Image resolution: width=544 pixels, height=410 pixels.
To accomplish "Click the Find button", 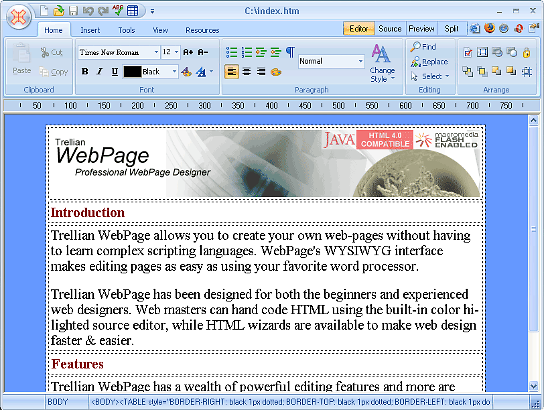I will tap(424, 46).
